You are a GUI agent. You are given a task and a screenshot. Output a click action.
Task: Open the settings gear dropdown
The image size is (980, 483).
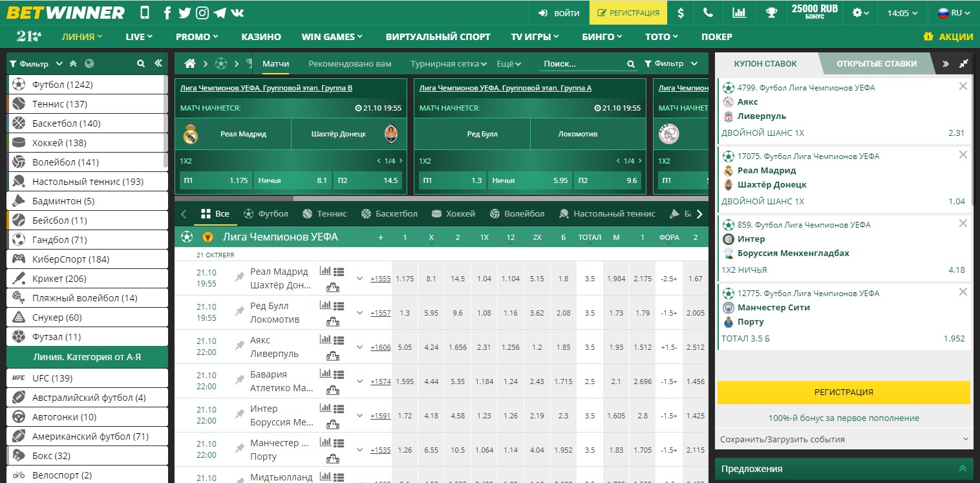(x=862, y=13)
